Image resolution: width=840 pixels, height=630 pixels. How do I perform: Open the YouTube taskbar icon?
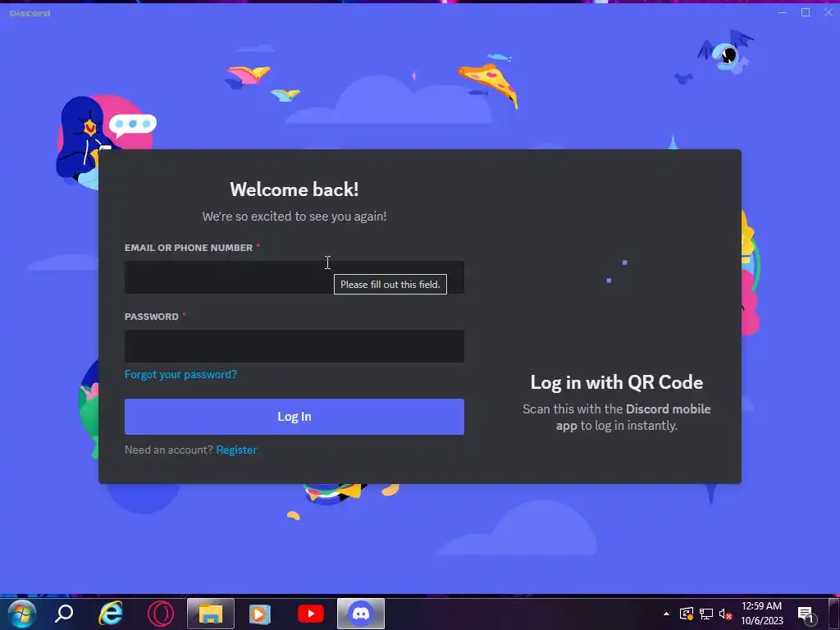click(x=311, y=614)
